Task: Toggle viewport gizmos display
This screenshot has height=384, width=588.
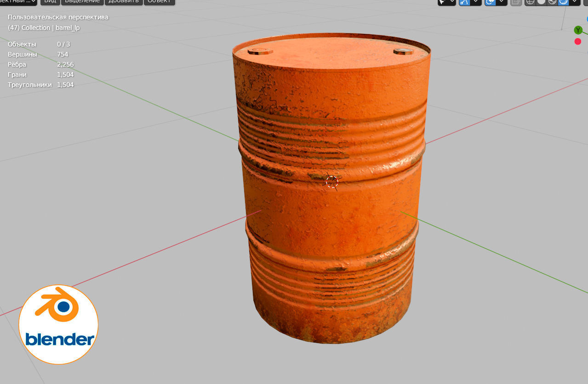Action: click(x=464, y=2)
